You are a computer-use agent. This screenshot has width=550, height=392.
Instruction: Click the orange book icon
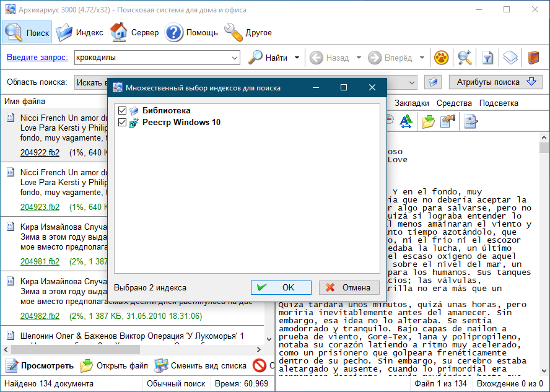pyautogui.click(x=533, y=58)
